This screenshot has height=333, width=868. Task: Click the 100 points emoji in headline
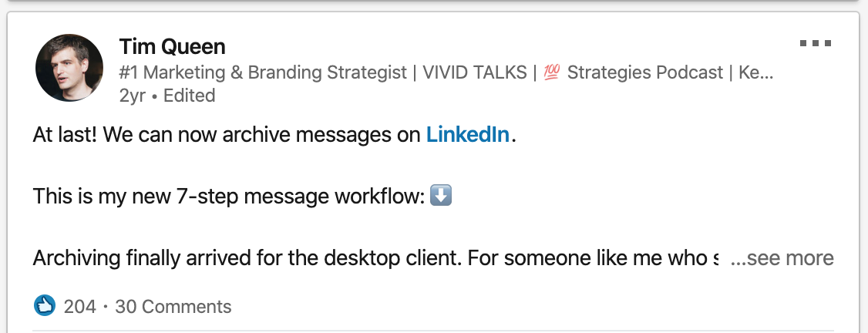click(551, 73)
